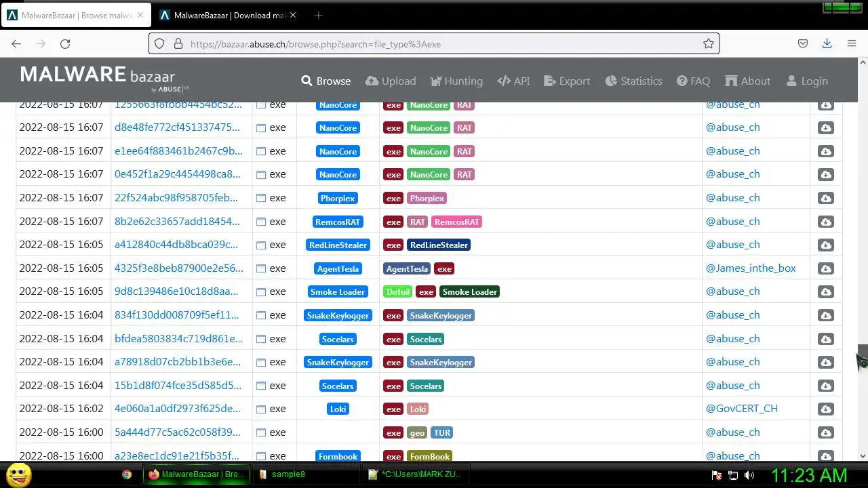Click the RedLineStealer signature badge

click(338, 245)
